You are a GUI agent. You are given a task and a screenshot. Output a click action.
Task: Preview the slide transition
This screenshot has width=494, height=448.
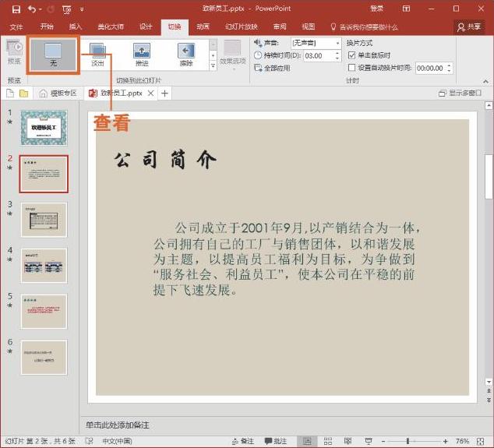tap(14, 52)
